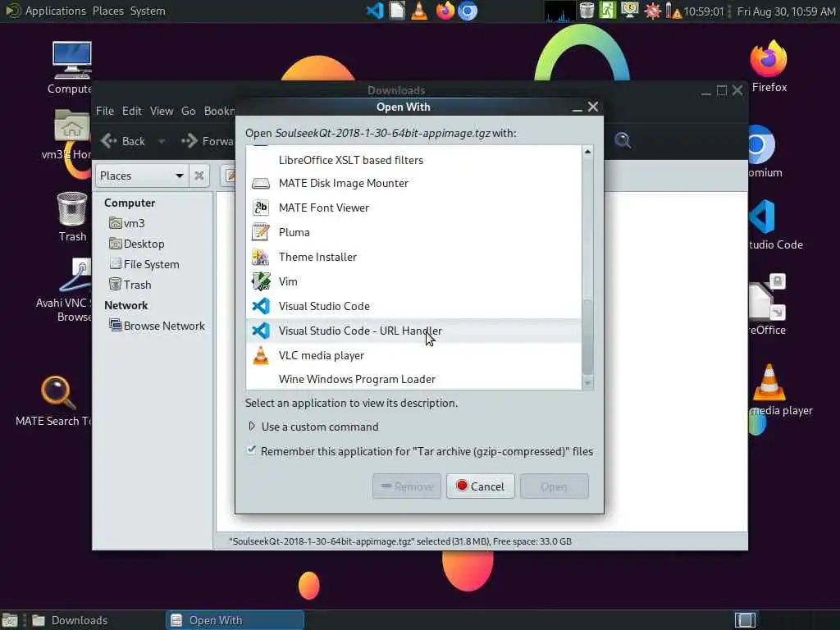Click the Remove button
This screenshot has width=840, height=630.
(407, 486)
